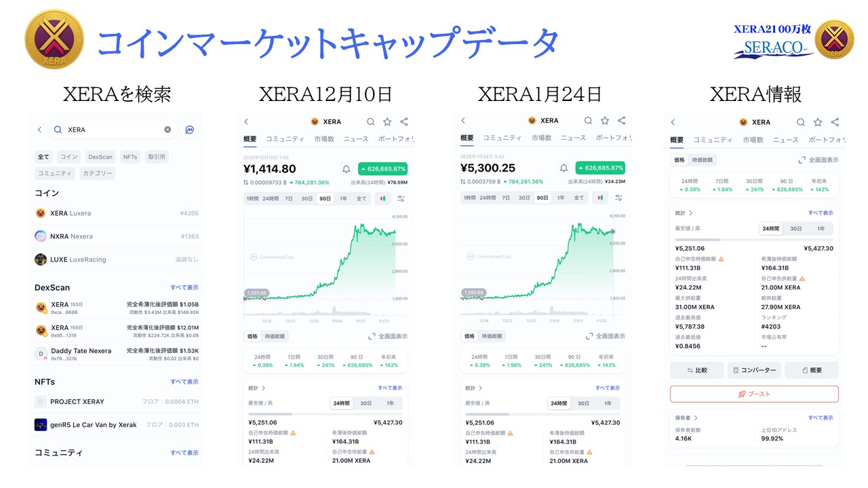Image resolution: width=868 pixels, height=488 pixels.
Task: Select the 30日 range in the XERA情報 statistics
Action: (x=795, y=229)
